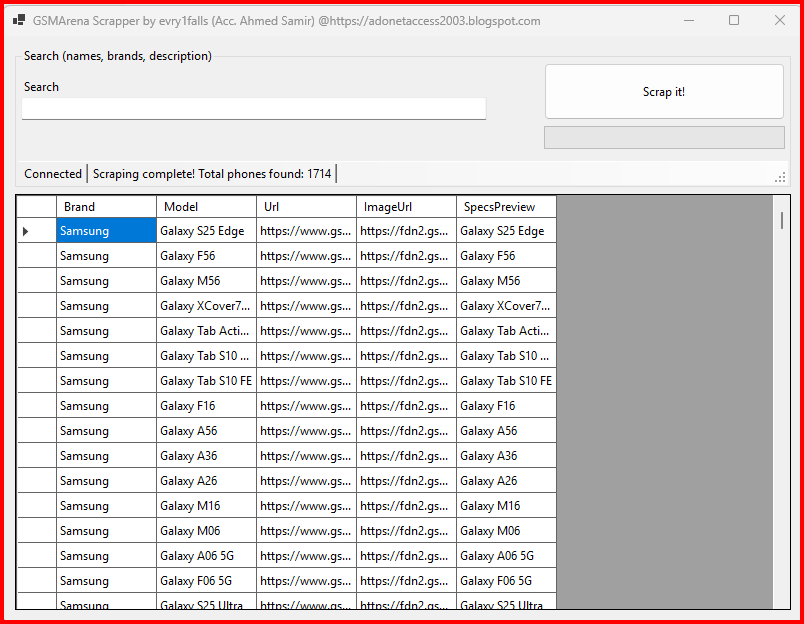
Task: Click the resize grip below the progress bar
Action: click(779, 177)
